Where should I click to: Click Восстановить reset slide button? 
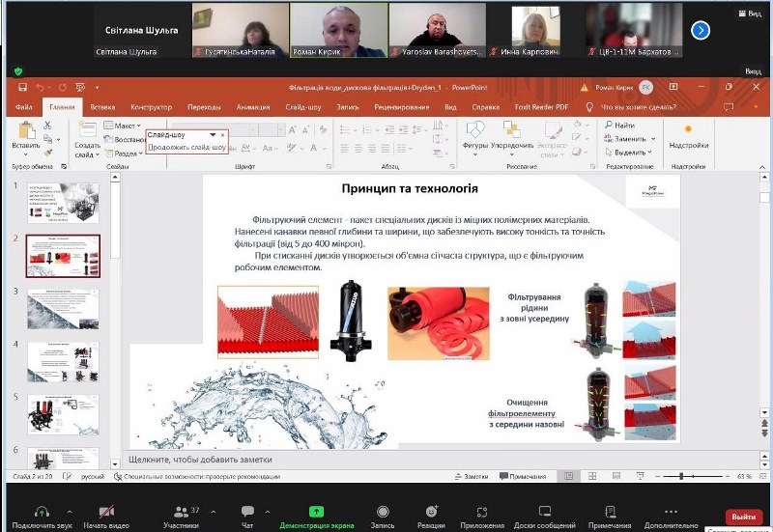pos(125,139)
